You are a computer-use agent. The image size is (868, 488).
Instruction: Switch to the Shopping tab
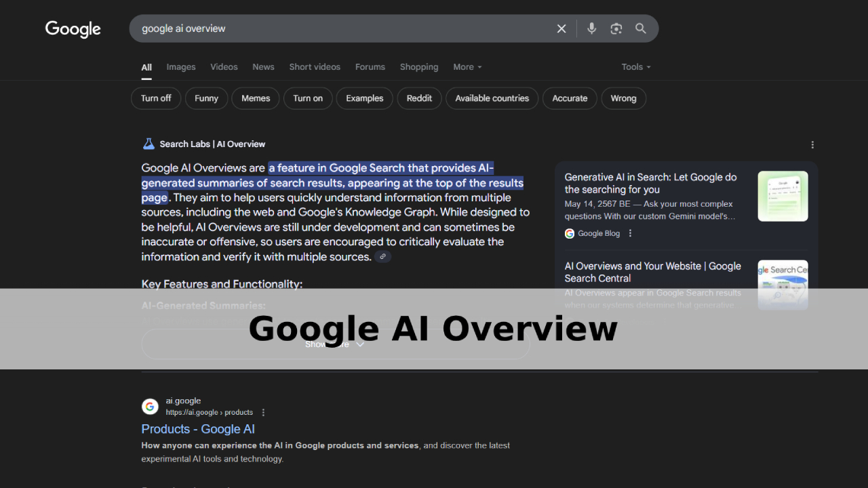[x=418, y=66]
